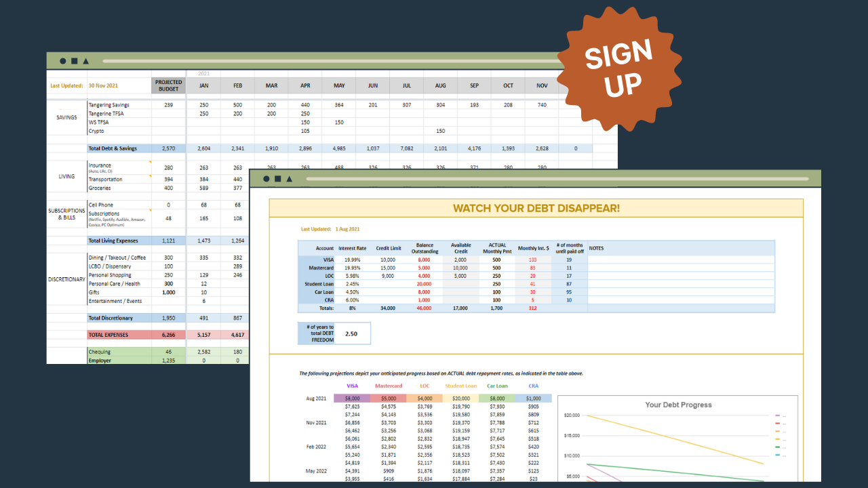Select the Interest Rate column header
This screenshot has width=868, height=488.
pos(352,248)
